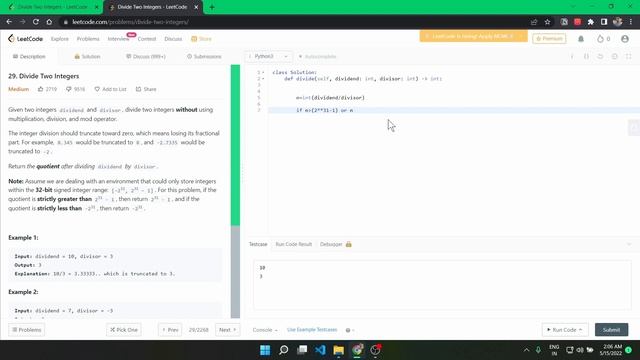Open Store in top navigation
This screenshot has width=640, height=360.
(201, 39)
